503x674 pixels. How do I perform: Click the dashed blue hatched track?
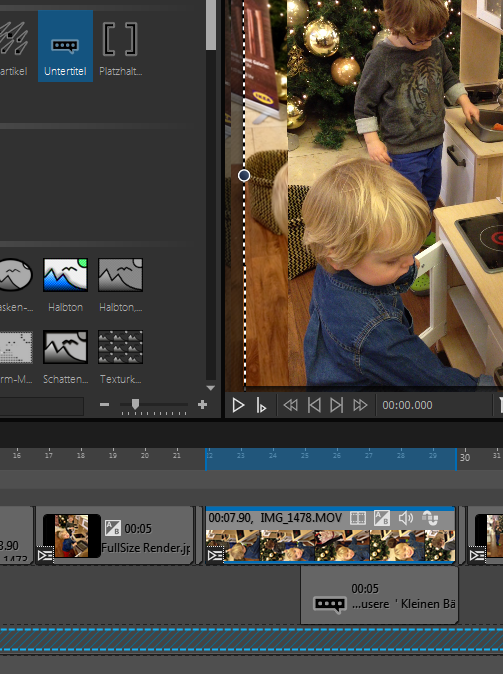click(x=252, y=640)
